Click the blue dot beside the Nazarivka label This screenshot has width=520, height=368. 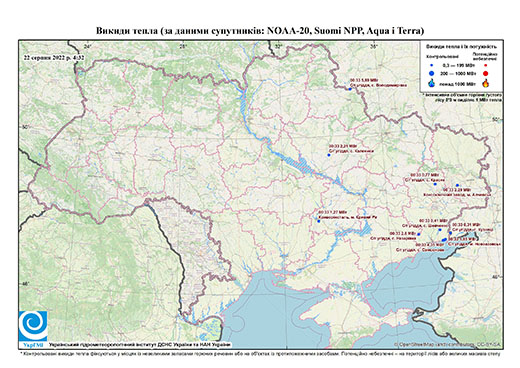(x=419, y=234)
